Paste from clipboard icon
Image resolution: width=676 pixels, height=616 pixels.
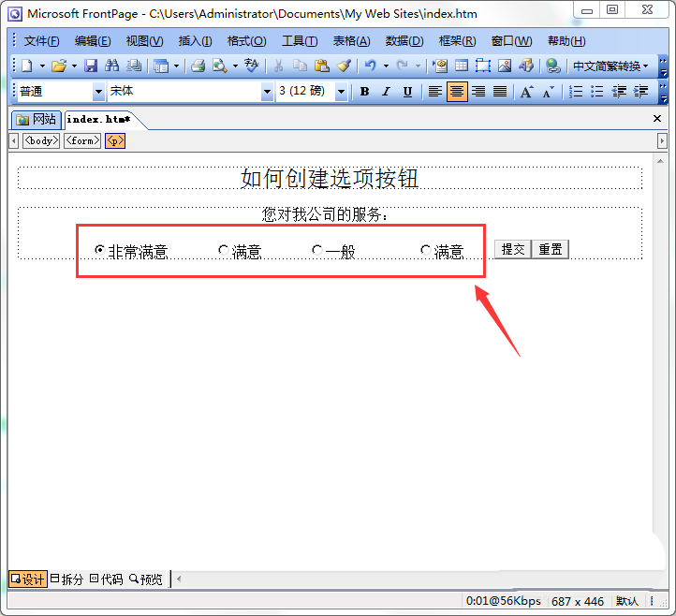click(322, 66)
